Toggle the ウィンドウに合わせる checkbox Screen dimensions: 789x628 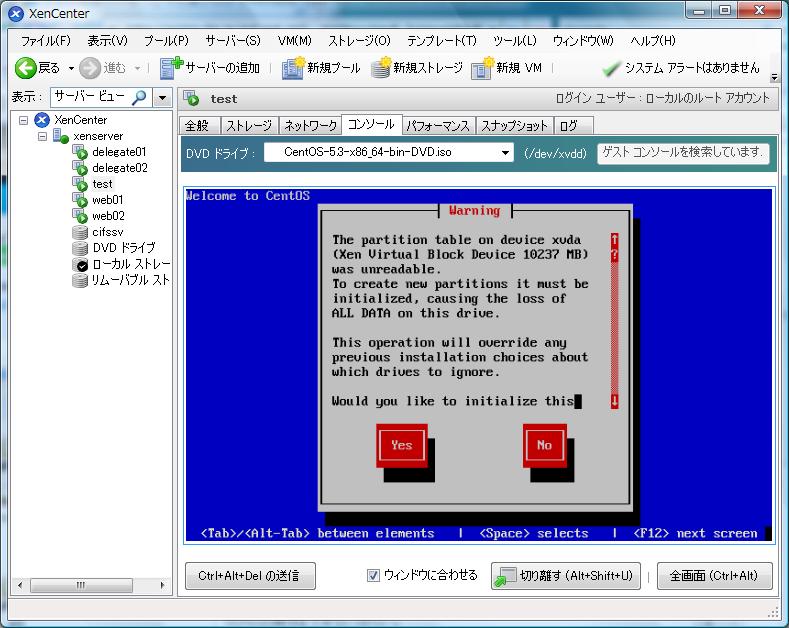tap(373, 575)
